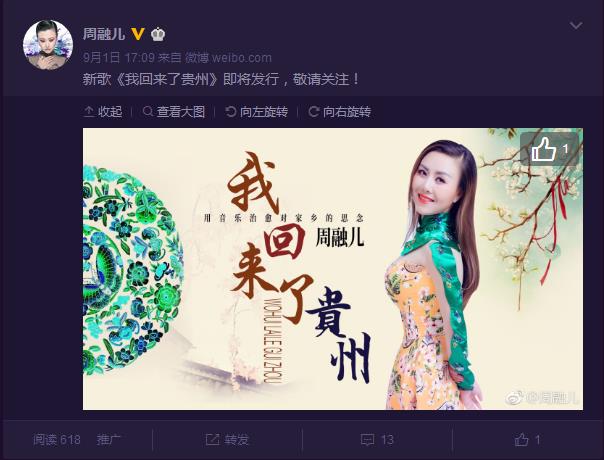Click the clockwise rotate icon

click(314, 112)
